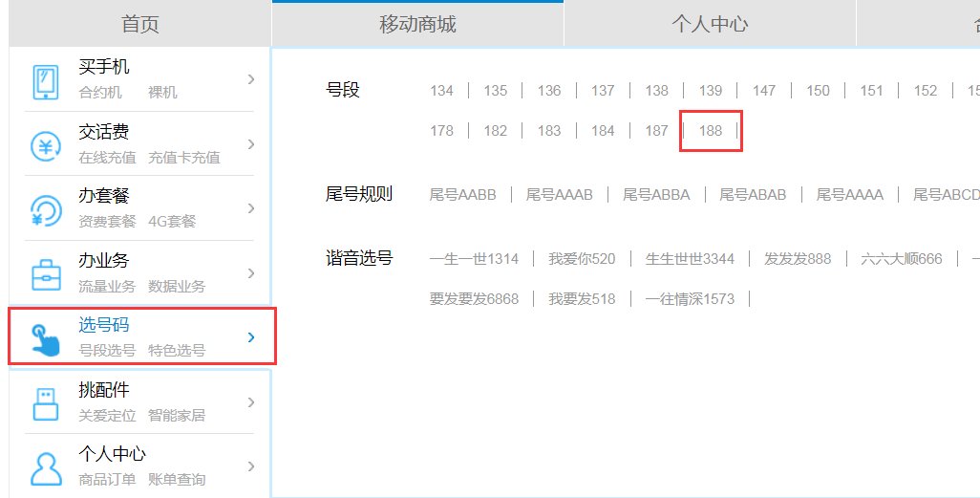This screenshot has width=980, height=498.
Task: Choose number segment 150
Action: pos(818,91)
